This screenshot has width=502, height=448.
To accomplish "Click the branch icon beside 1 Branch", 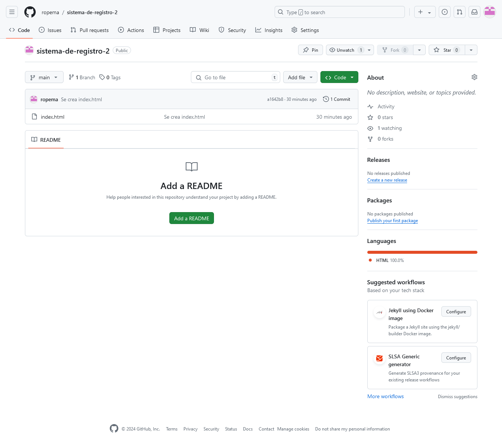I will tap(71, 77).
